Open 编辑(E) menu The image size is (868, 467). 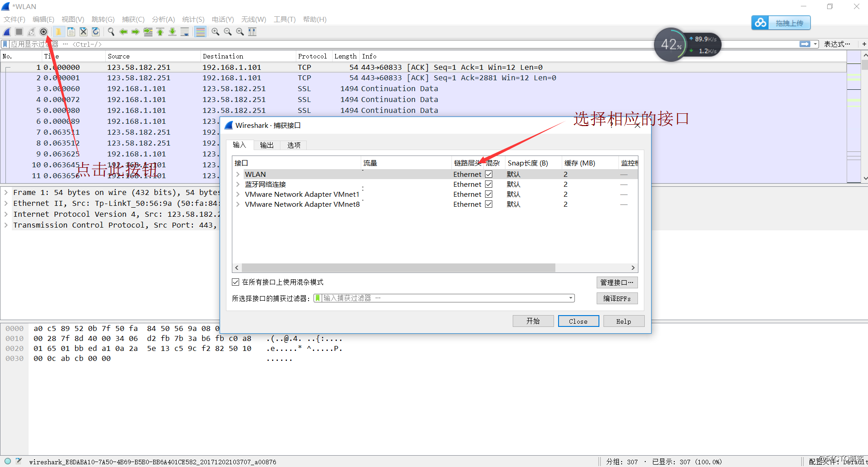click(x=44, y=19)
